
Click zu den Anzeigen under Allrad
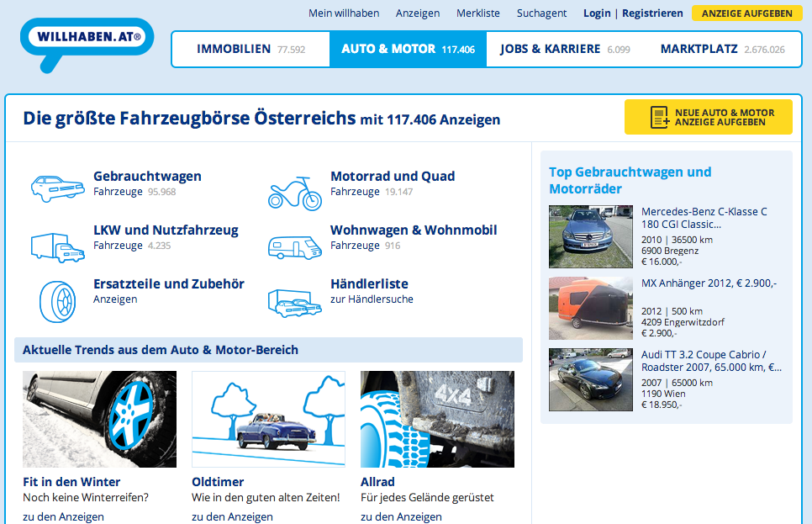click(401, 516)
